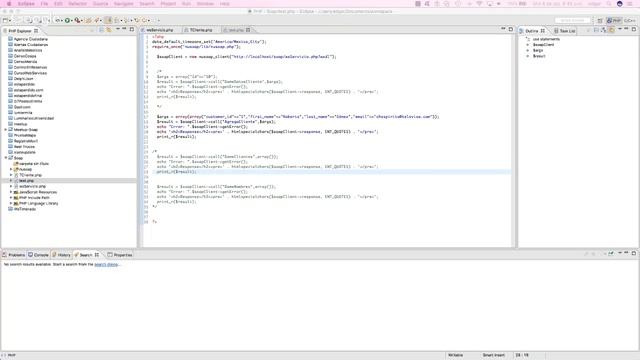Screen dimensions: 640x360
Task: Select $soapClient in the Outline
Action: coord(543,44)
